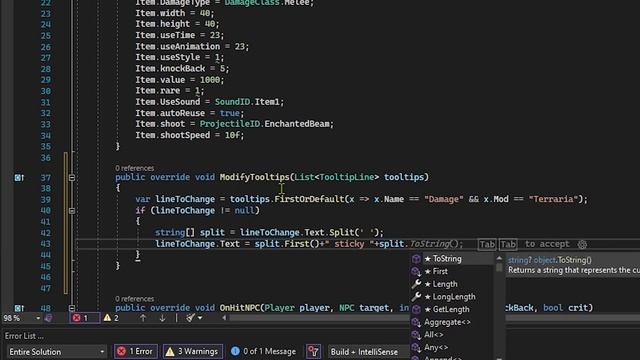
Task: Click the IntelliSense list scrollbar up arrow
Action: [499, 258]
